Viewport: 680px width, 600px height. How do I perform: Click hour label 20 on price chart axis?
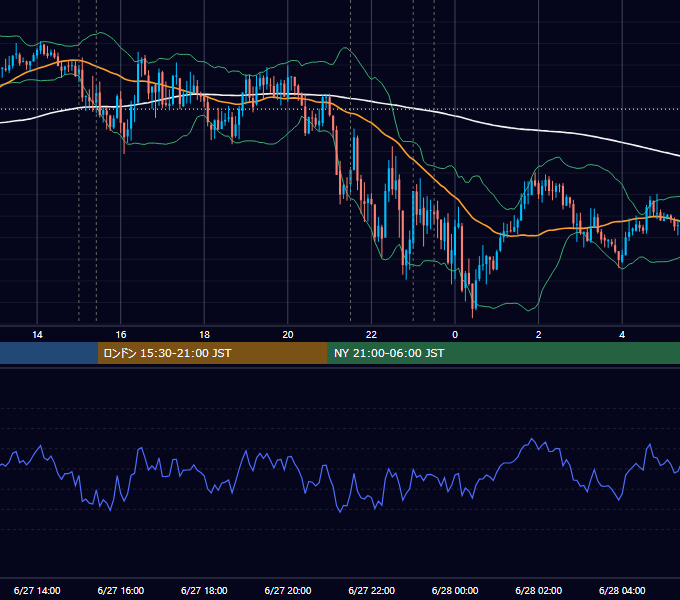(288, 335)
